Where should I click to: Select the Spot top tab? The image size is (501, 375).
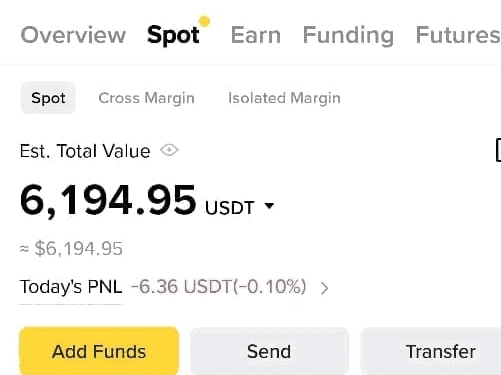[173, 36]
